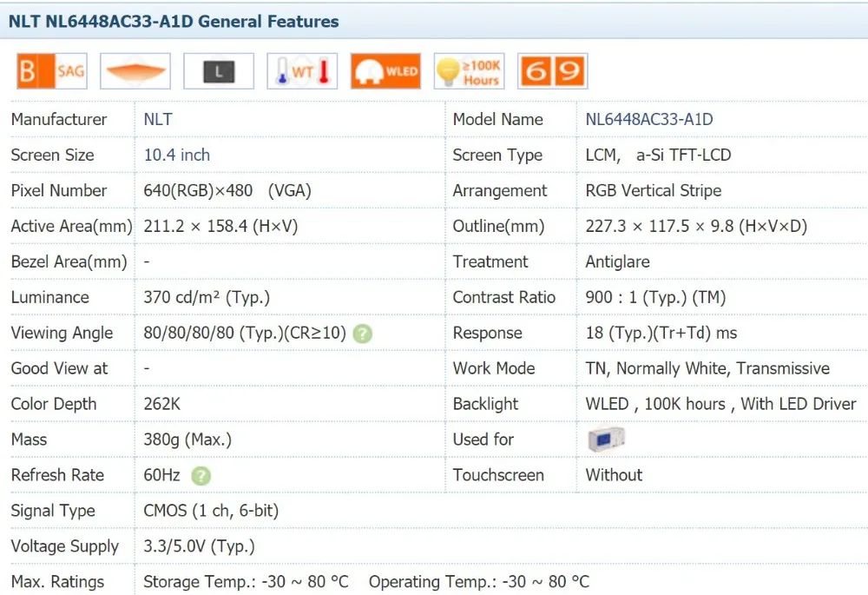Screen dimensions: 868x595
Task: Select the Operating Temp.: -30 ~ 80 °C text
Action: (479, 582)
